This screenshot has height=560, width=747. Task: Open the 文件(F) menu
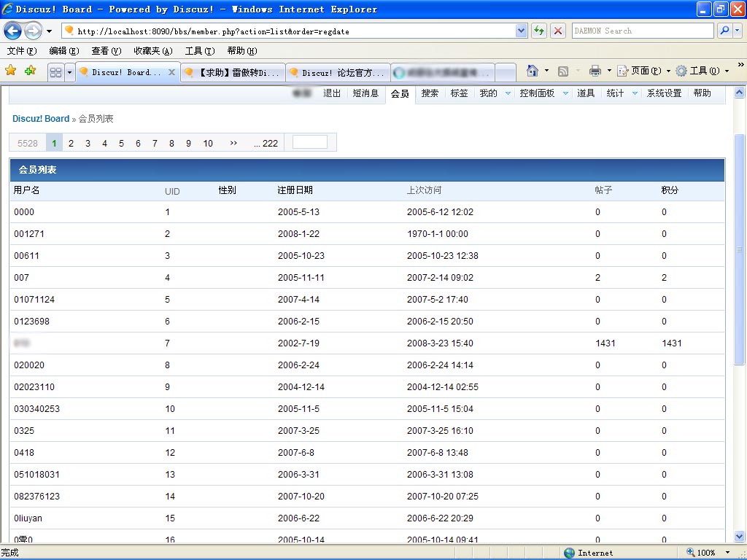(x=22, y=51)
